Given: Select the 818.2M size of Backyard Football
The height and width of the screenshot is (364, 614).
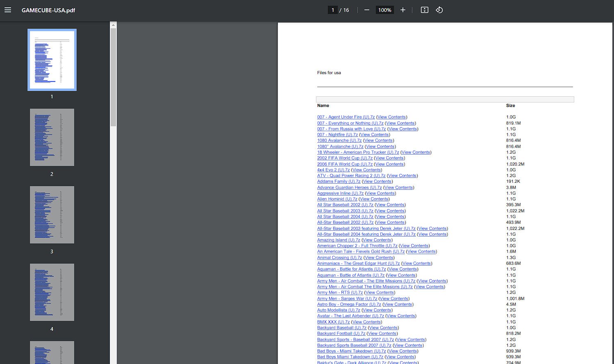Looking at the screenshot, I should 514,333.
